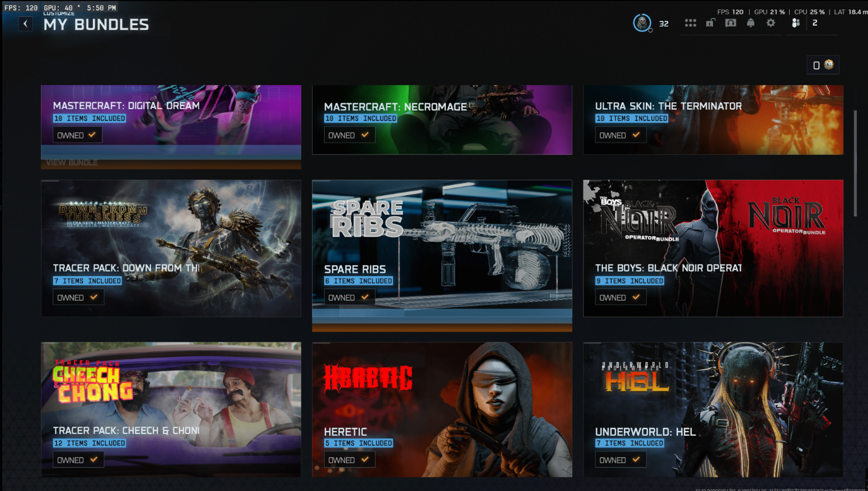This screenshot has width=868, height=491.
Task: Click the red-side Black Noir logo
Action: point(786,216)
